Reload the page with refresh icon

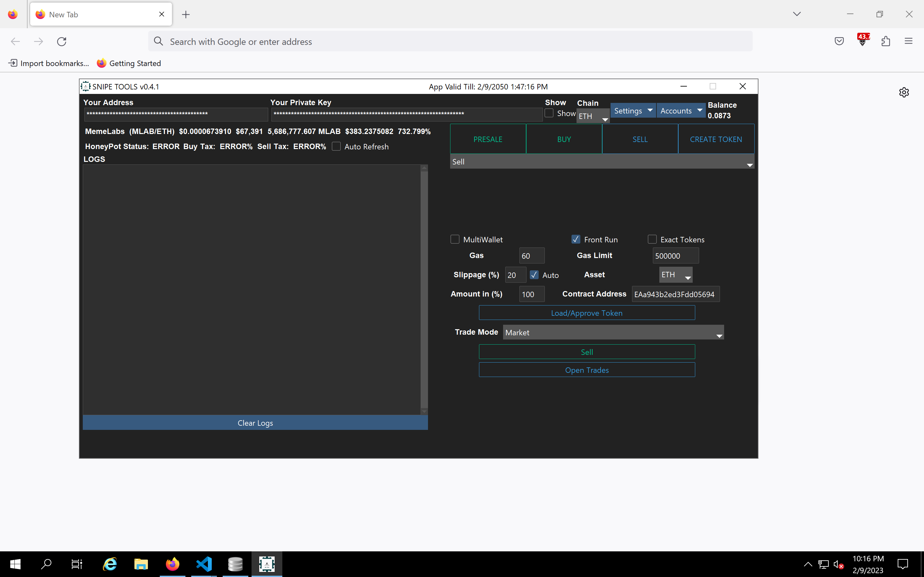[x=62, y=41]
